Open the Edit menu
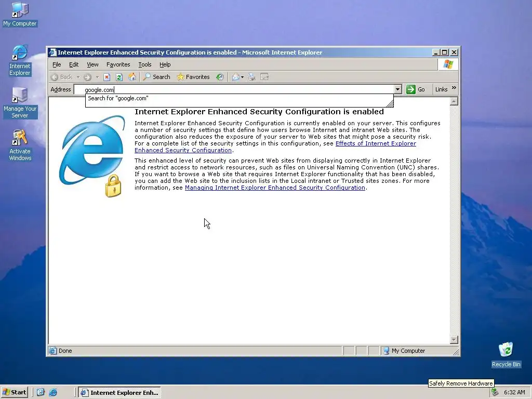This screenshot has width=532, height=399. pos(74,64)
